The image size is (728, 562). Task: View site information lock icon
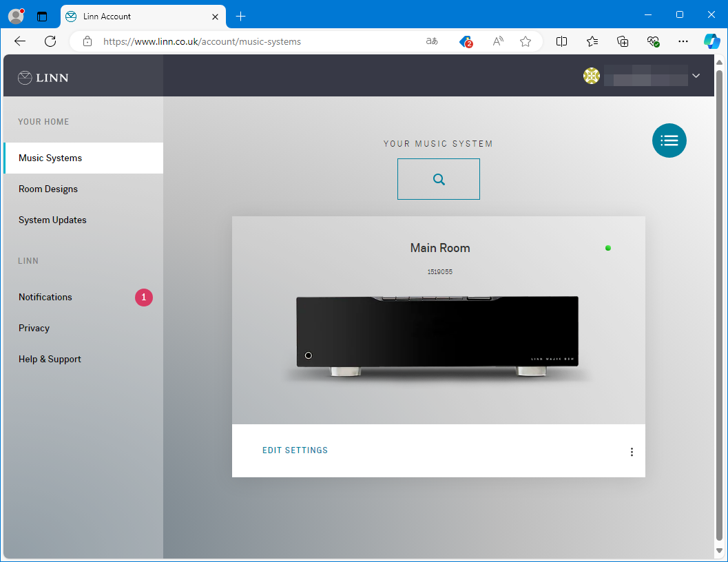pos(87,41)
